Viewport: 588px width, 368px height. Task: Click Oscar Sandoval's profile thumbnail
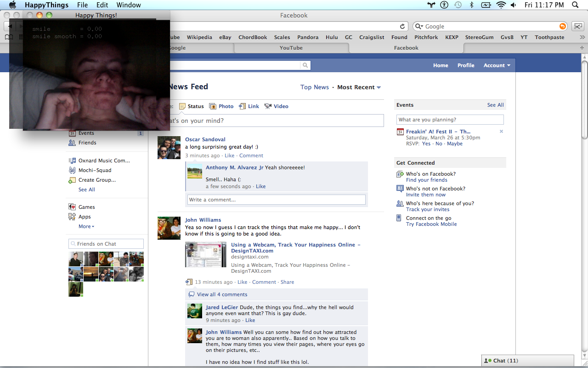click(x=169, y=148)
